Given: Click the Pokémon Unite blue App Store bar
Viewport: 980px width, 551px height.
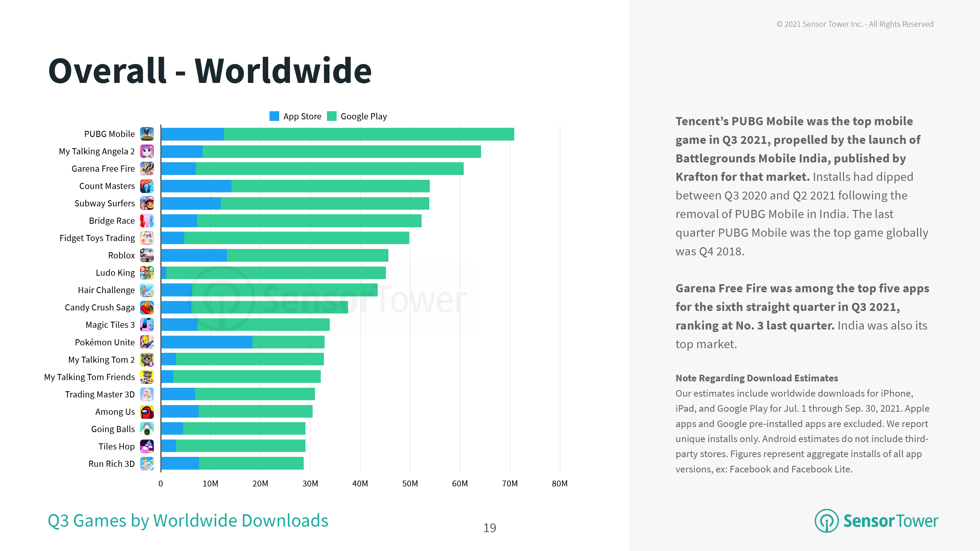Looking at the screenshot, I should [206, 342].
